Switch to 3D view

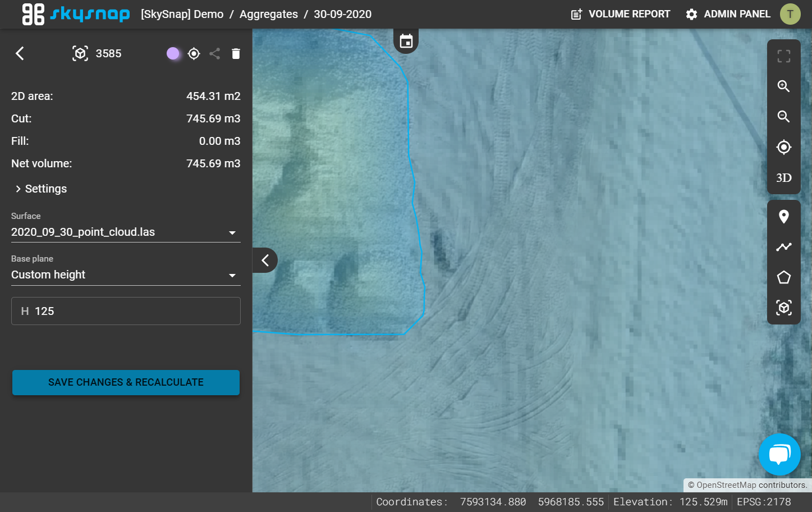pos(784,178)
